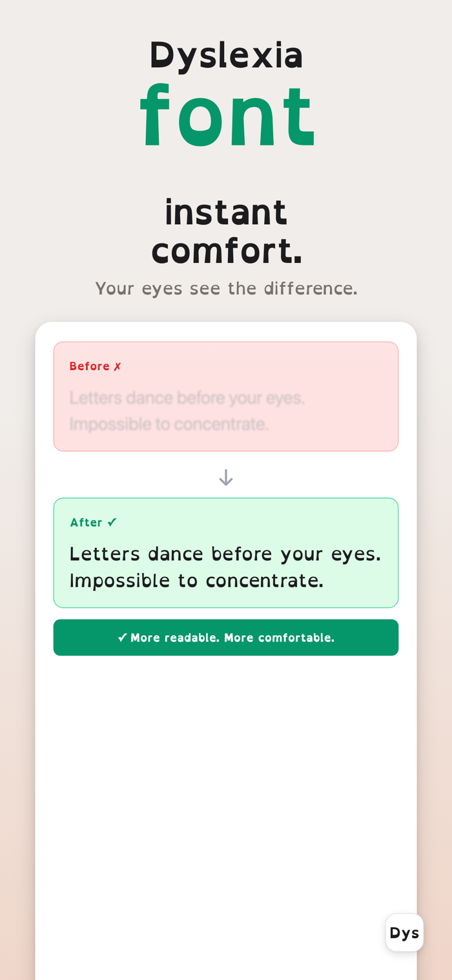Viewport: 452px width, 980px height.
Task: Toggle the After comparison card
Action: pos(226,552)
